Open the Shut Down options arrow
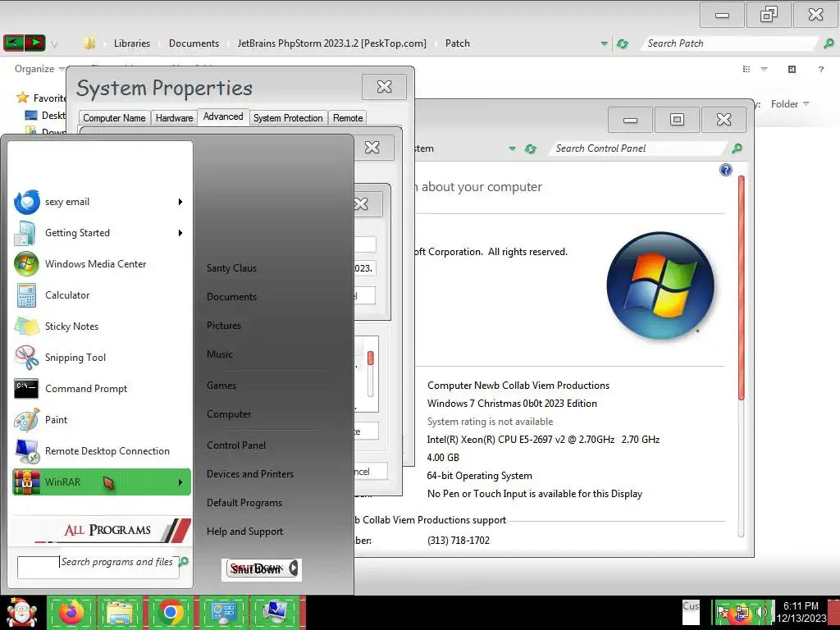840x630 pixels. (x=294, y=568)
